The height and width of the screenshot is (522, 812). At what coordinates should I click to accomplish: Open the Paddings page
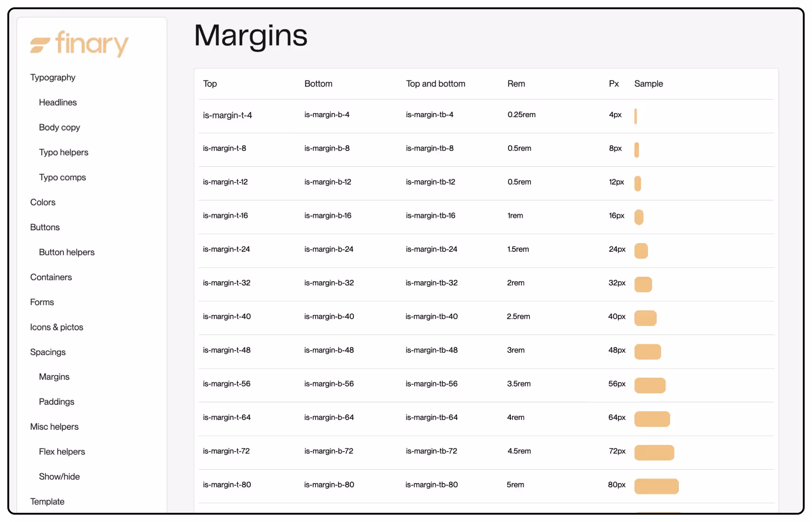click(56, 401)
